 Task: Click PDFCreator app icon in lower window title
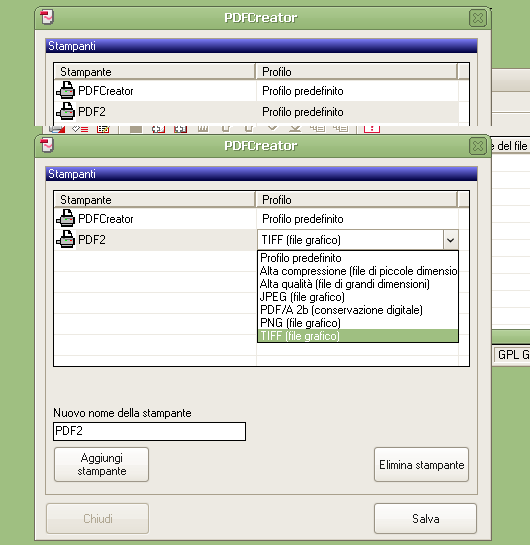click(47, 145)
